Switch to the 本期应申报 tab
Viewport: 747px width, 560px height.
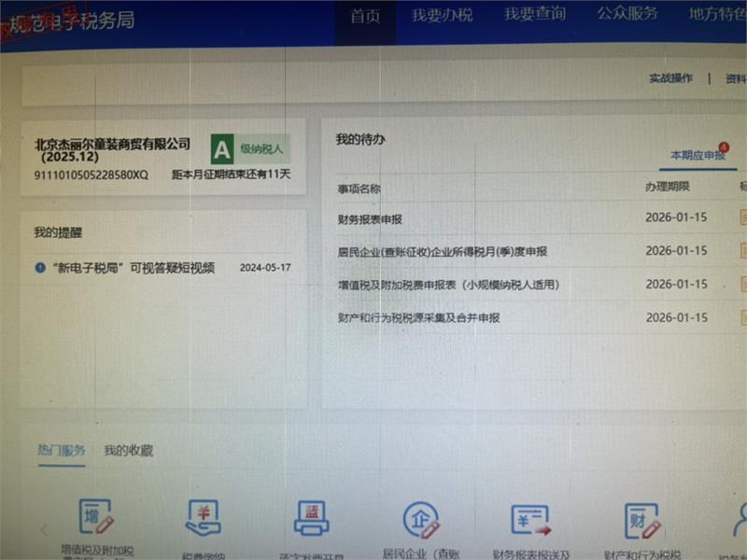[698, 156]
